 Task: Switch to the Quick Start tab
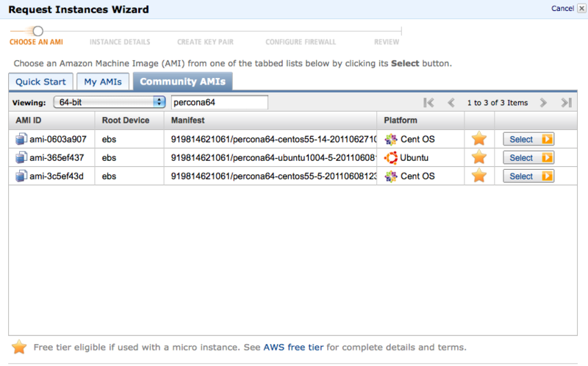(x=40, y=82)
